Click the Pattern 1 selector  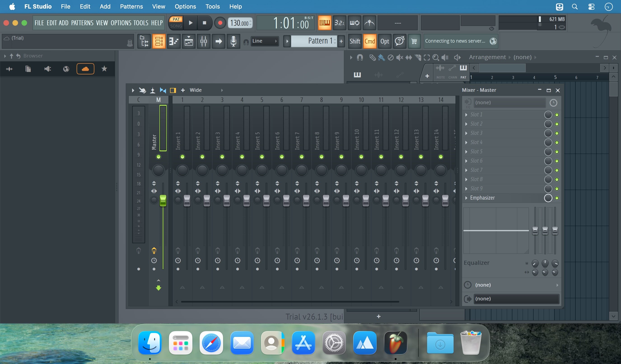(x=314, y=41)
